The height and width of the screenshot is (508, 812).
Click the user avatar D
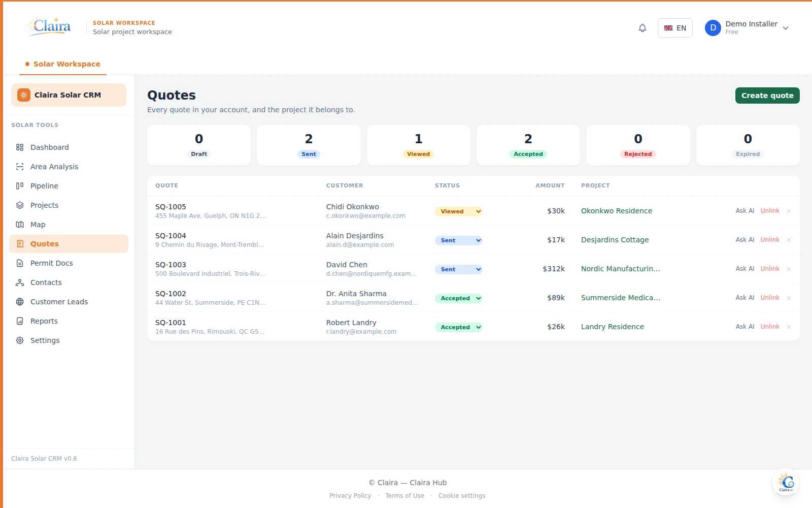(713, 28)
